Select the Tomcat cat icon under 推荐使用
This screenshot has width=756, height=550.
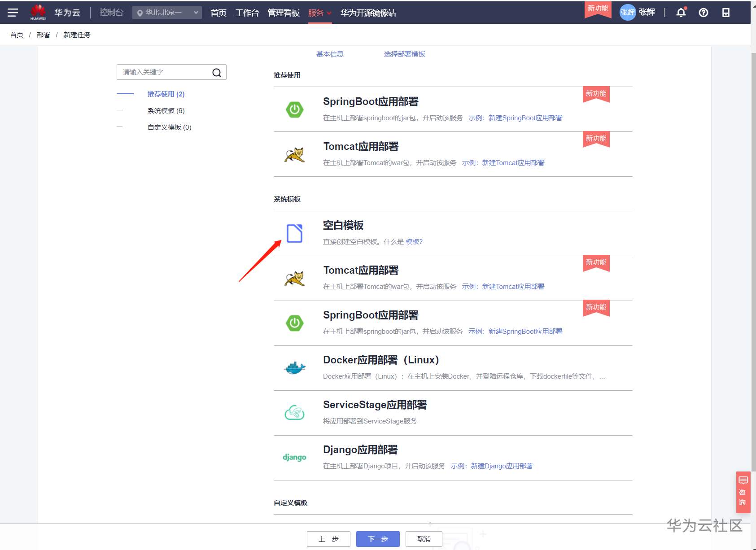coord(295,154)
